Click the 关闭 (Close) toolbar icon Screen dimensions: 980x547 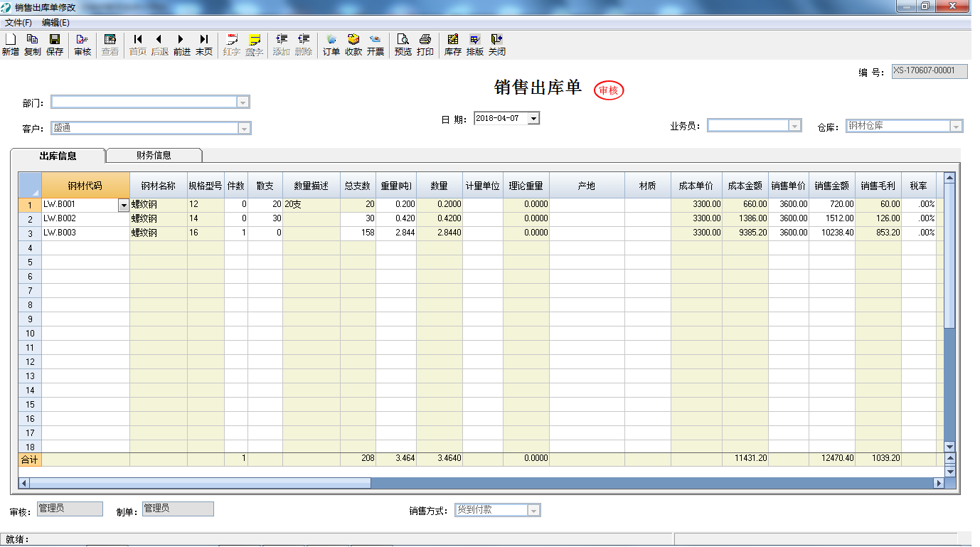(x=497, y=45)
